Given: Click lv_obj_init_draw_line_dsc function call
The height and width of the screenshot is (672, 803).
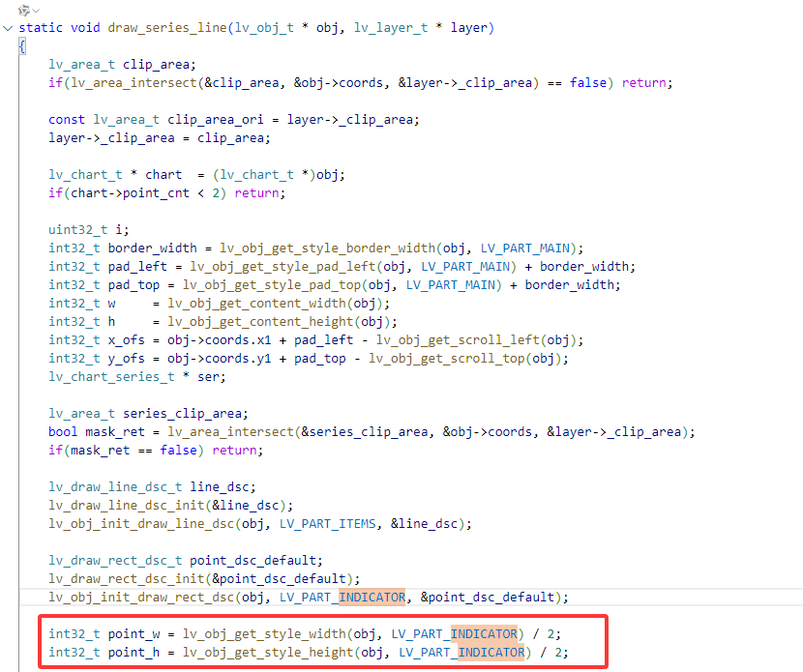Looking at the screenshot, I should tap(141, 524).
